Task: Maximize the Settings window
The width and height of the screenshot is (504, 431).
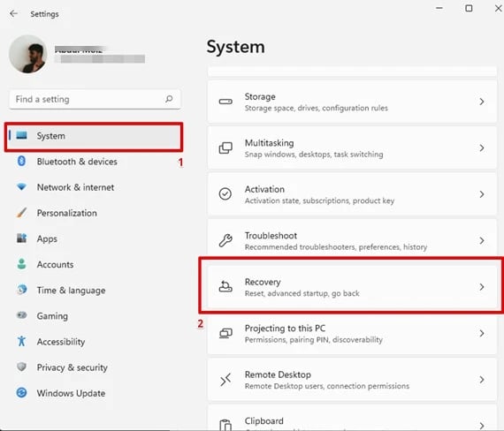Action: pyautogui.click(x=469, y=8)
